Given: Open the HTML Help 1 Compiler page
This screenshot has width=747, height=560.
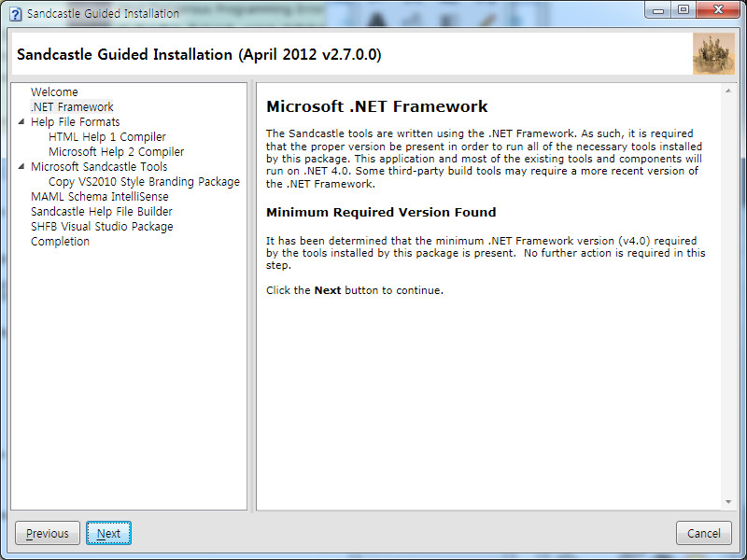Looking at the screenshot, I should pos(106,137).
